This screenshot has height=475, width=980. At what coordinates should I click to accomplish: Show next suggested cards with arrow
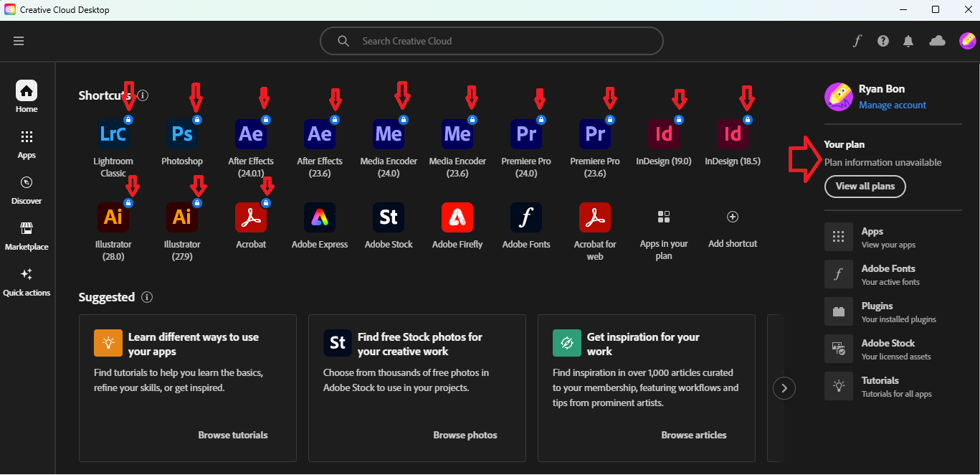784,388
